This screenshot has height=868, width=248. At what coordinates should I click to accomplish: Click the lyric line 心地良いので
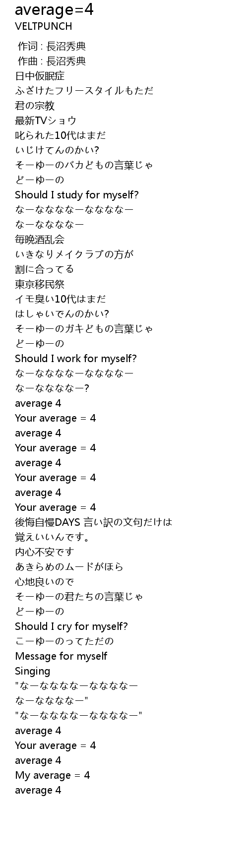click(x=45, y=582)
